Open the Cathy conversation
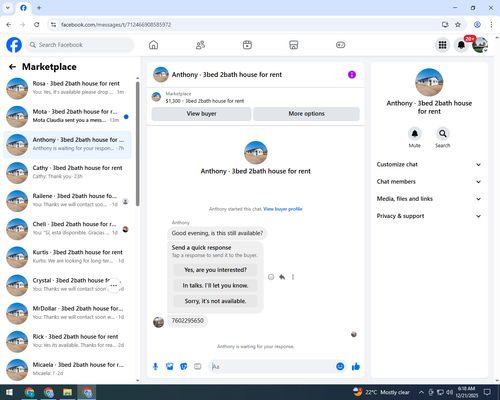Image resolution: width=500 pixels, height=400 pixels. [67, 173]
